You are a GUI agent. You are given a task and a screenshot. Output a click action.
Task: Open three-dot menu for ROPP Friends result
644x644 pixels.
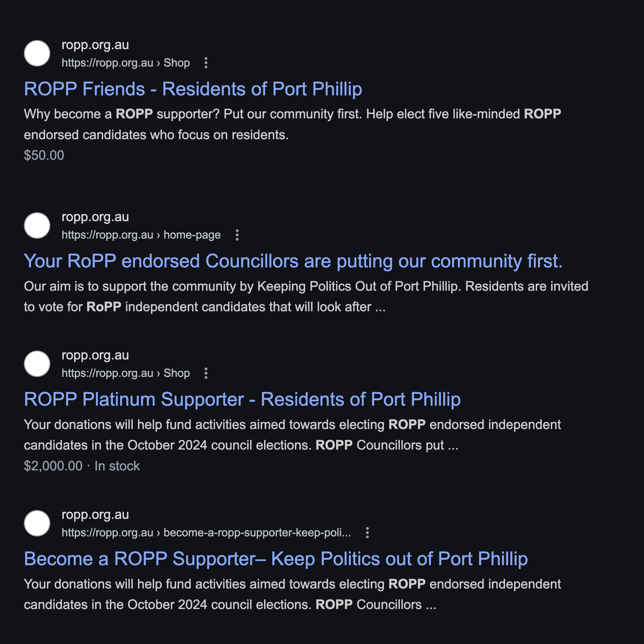206,63
